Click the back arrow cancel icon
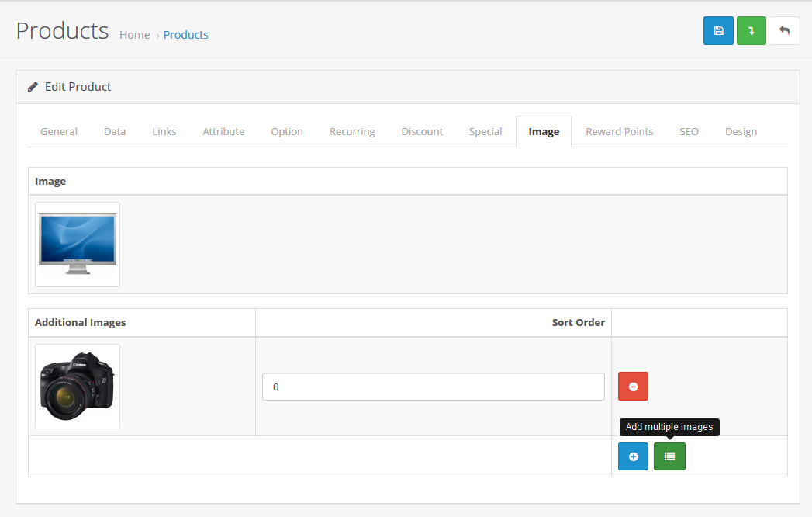This screenshot has width=812, height=517. pyautogui.click(x=784, y=31)
